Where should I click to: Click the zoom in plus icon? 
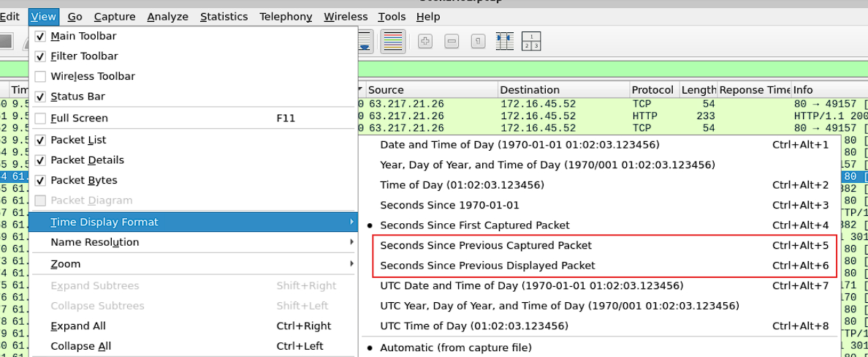tap(425, 42)
